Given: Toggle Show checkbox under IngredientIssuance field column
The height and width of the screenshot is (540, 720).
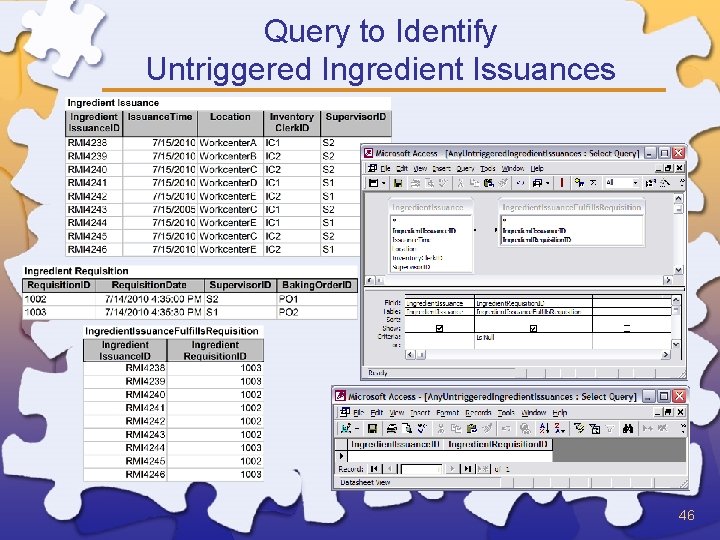Looking at the screenshot, I should (439, 328).
